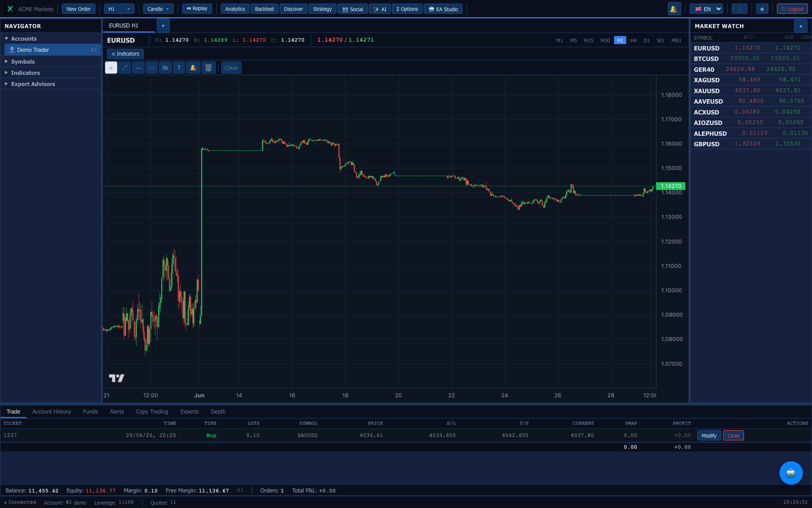The width and height of the screenshot is (812, 508).
Task: Open the chatbot assistant bubble
Action: [x=791, y=473]
